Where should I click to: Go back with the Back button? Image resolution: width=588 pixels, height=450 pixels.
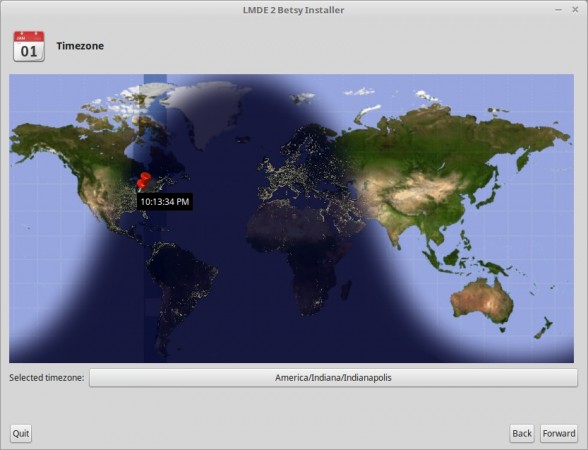click(522, 434)
